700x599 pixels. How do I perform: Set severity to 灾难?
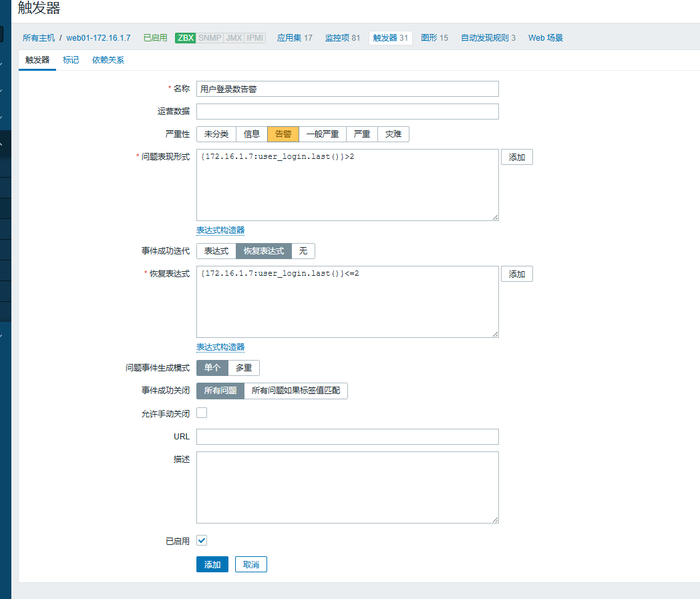(393, 134)
